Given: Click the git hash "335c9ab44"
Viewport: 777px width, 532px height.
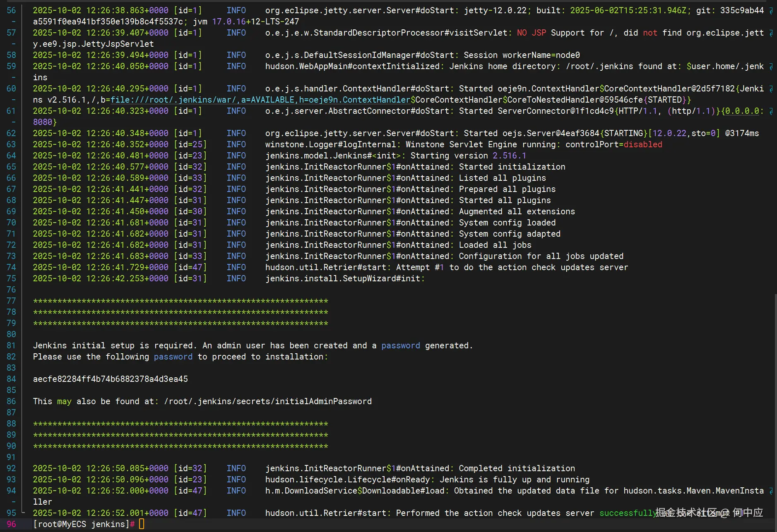Looking at the screenshot, I should [x=742, y=10].
